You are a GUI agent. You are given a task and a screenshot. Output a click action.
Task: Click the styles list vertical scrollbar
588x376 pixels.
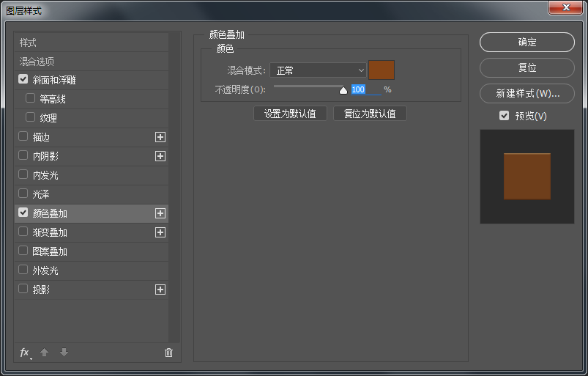[x=174, y=188]
